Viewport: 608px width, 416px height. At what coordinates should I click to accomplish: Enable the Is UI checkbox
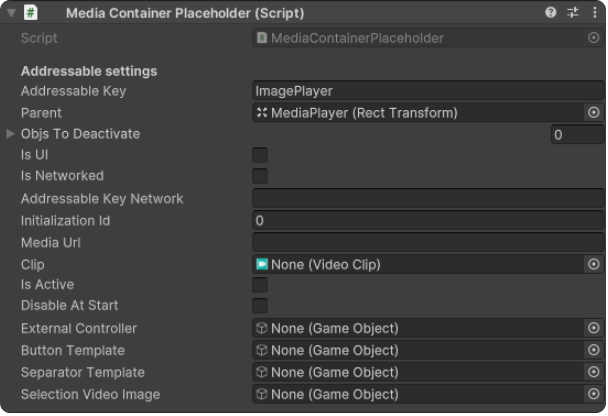260,155
